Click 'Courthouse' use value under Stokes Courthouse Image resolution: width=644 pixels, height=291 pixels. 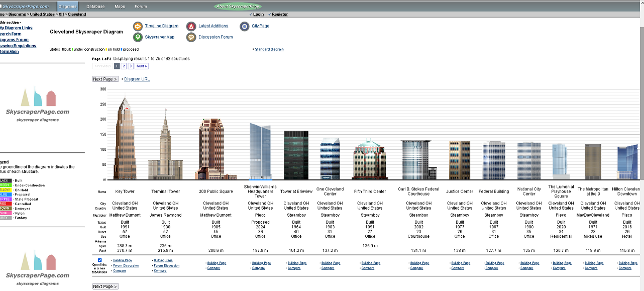pyautogui.click(x=419, y=236)
